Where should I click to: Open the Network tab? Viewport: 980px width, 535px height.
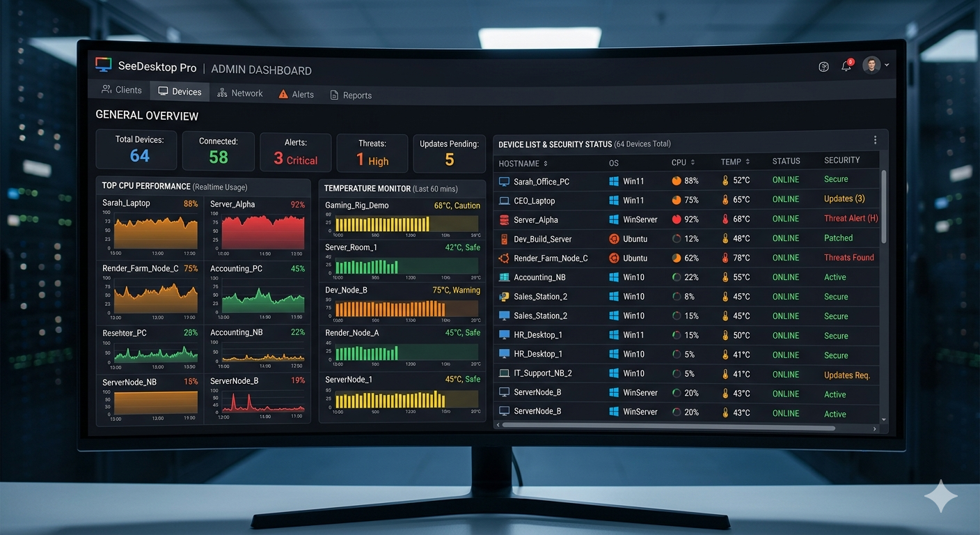click(x=240, y=93)
